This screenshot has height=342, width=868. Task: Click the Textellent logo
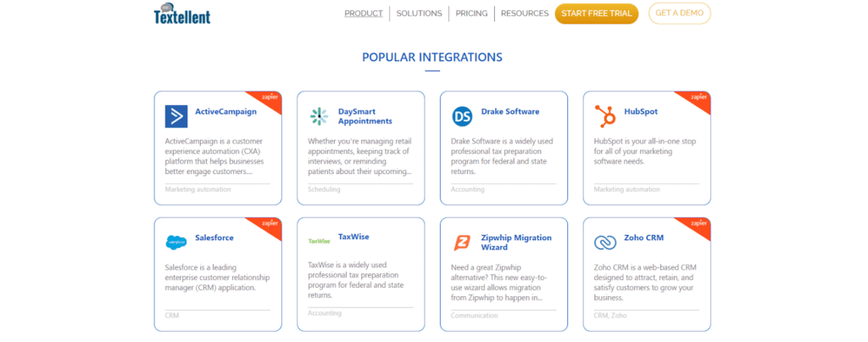[x=182, y=14]
